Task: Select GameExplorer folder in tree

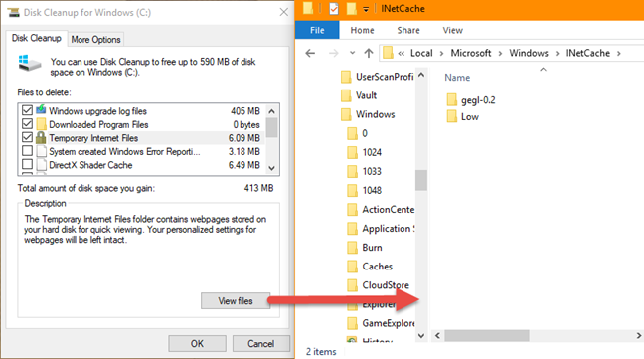Action: (x=381, y=323)
